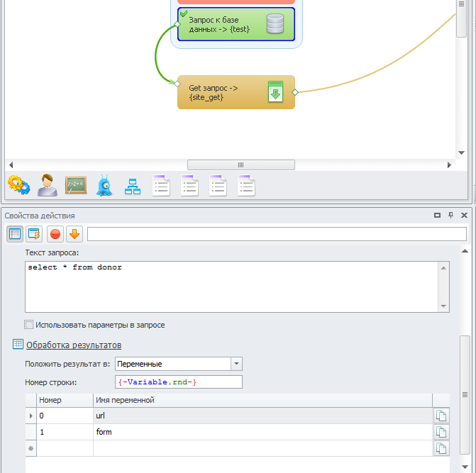
Task: Collapse the 'Обработка результатов' section
Action: (x=73, y=345)
